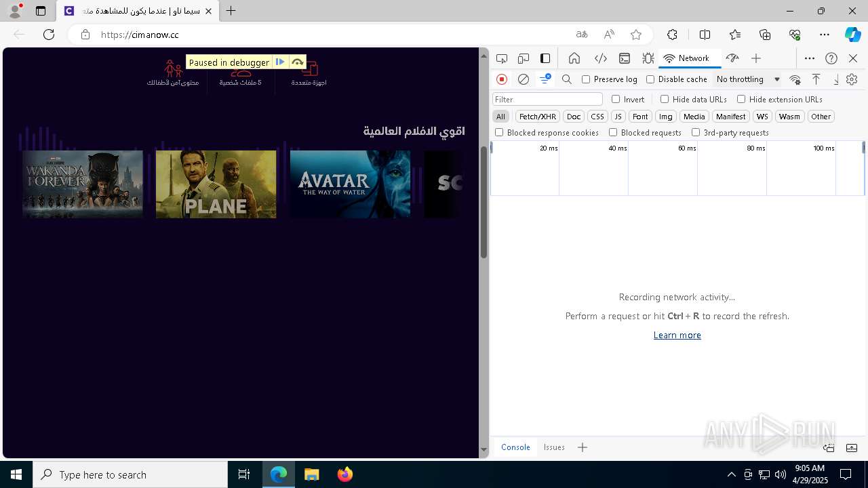Export HAR file with download arrow
Viewport: 868px width, 488px height.
pyautogui.click(x=835, y=79)
